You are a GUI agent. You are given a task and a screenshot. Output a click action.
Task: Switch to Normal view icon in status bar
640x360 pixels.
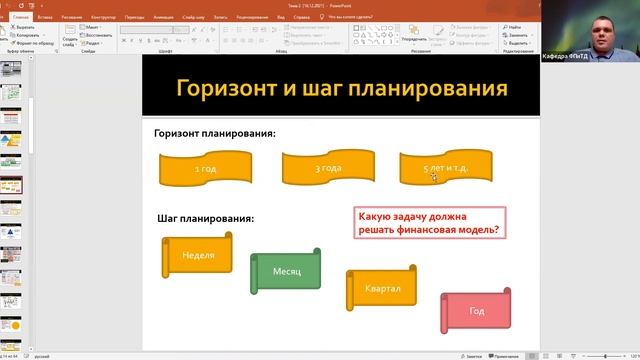point(531,356)
